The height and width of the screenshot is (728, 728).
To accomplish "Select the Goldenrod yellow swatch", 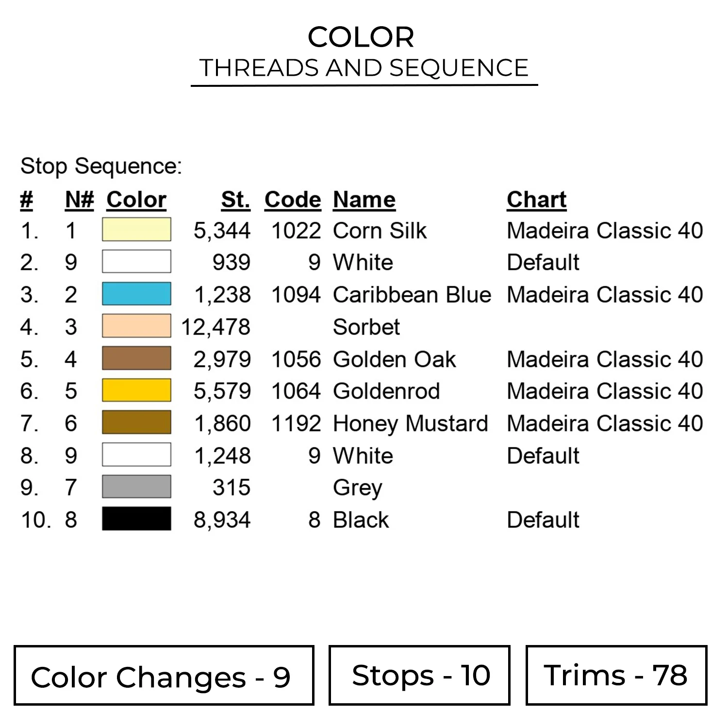I will tap(136, 391).
